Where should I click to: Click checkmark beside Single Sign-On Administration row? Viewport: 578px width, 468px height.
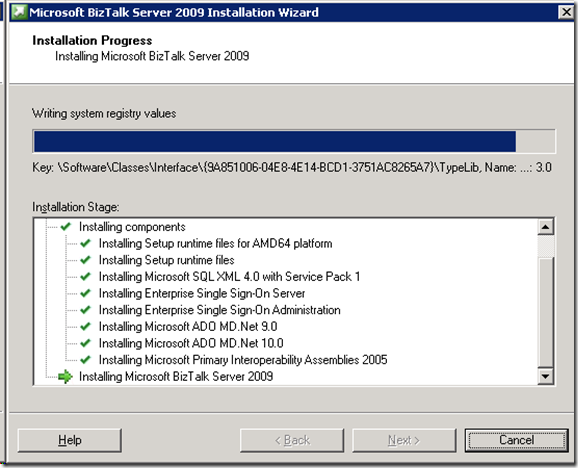point(86,310)
